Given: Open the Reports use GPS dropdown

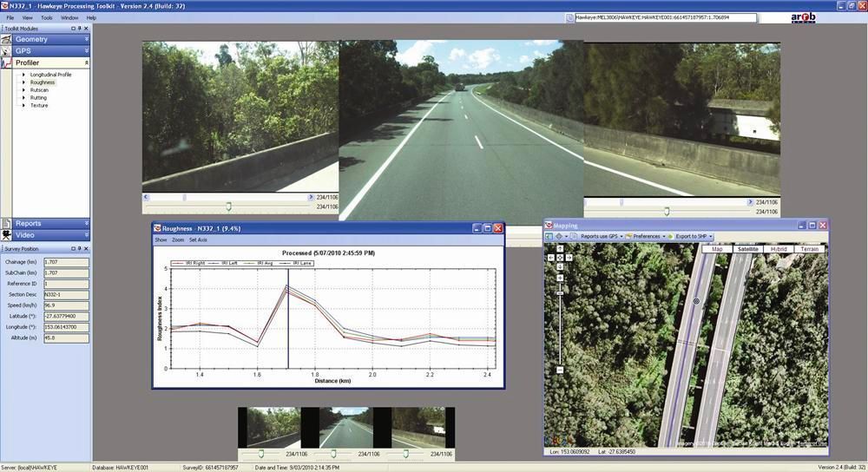Looking at the screenshot, I should [621, 236].
